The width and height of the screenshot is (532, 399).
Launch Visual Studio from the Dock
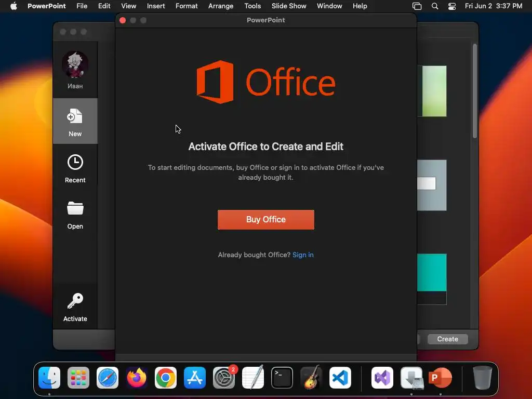[x=382, y=378]
